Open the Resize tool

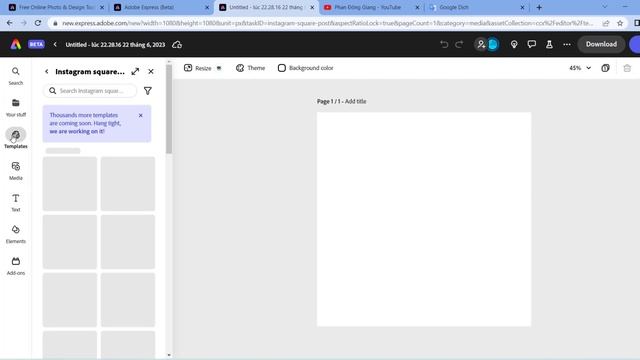coord(202,68)
